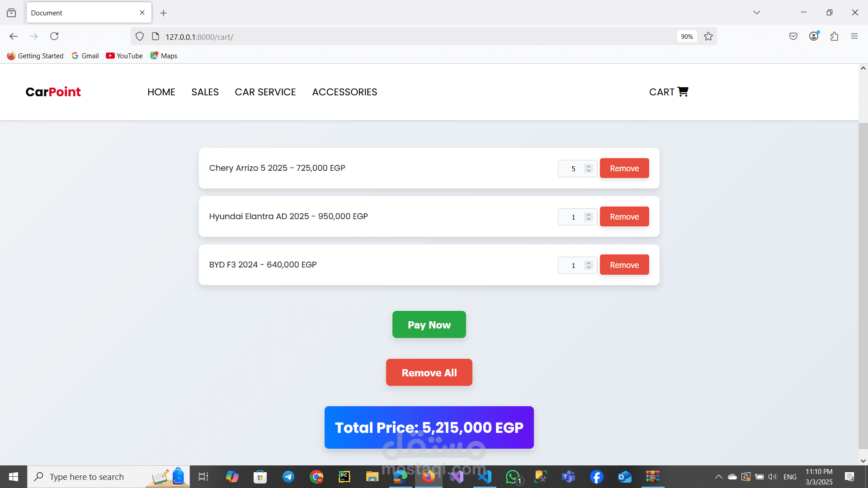Show hidden system tray icons
The height and width of the screenshot is (488, 868).
tap(718, 477)
